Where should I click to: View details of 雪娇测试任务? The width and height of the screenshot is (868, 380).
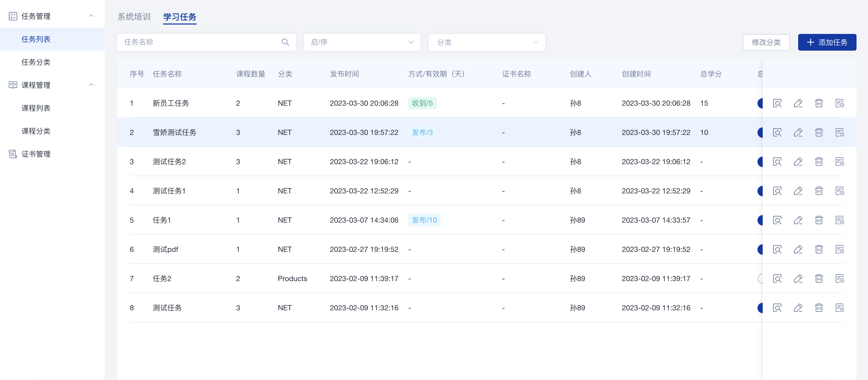777,132
